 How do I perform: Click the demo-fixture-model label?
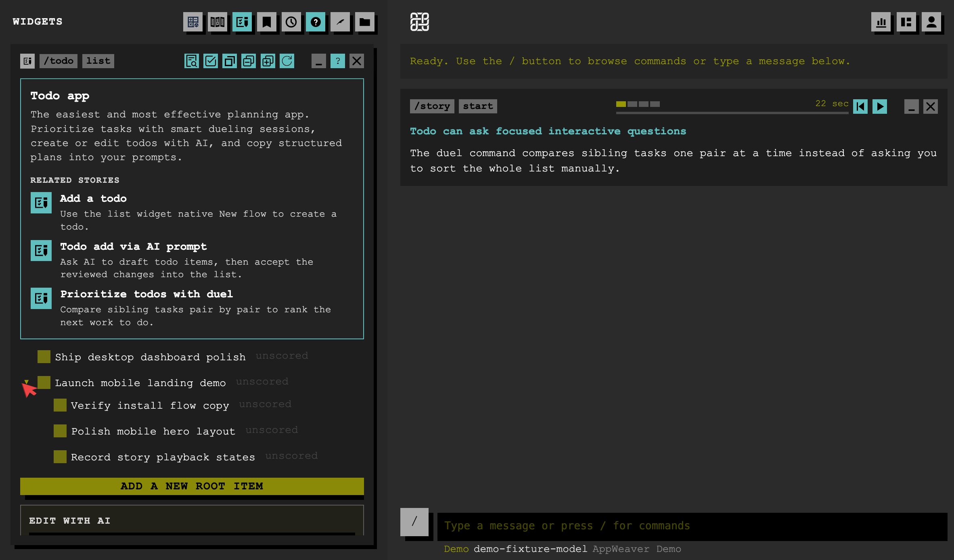pyautogui.click(x=530, y=549)
